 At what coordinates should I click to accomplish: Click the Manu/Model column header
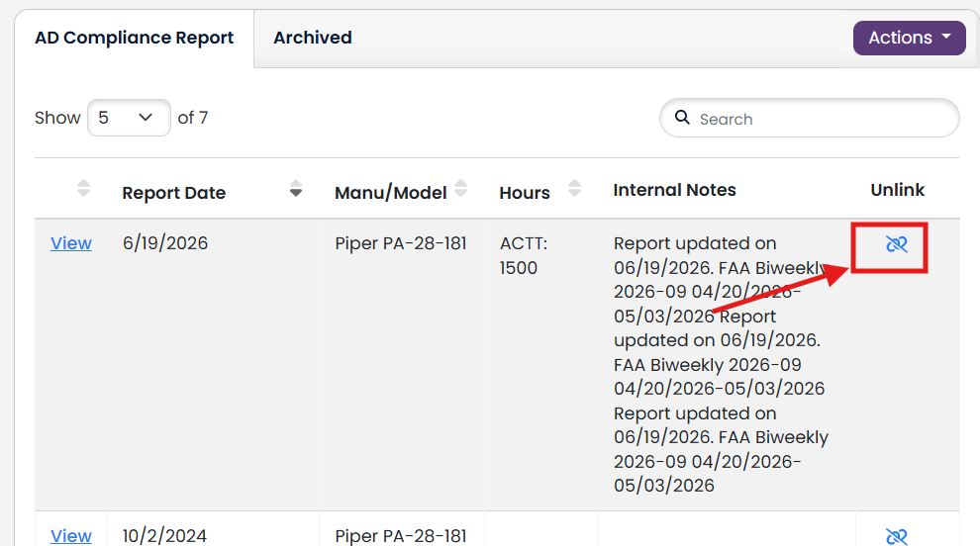[391, 193]
